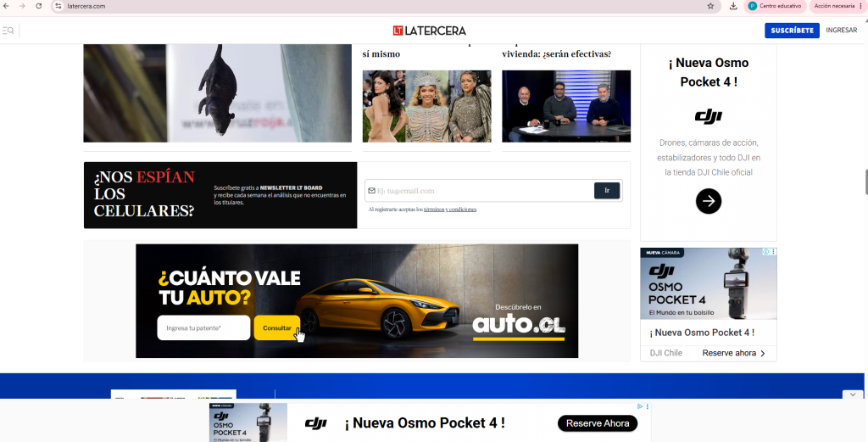Go back using browser back arrow

pos(6,6)
